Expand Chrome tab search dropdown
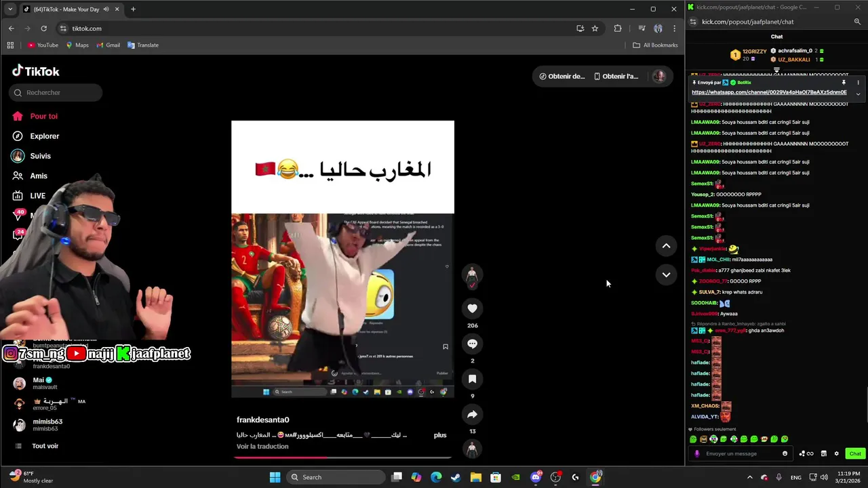Screen dimensions: 868x488 coord(9,9)
